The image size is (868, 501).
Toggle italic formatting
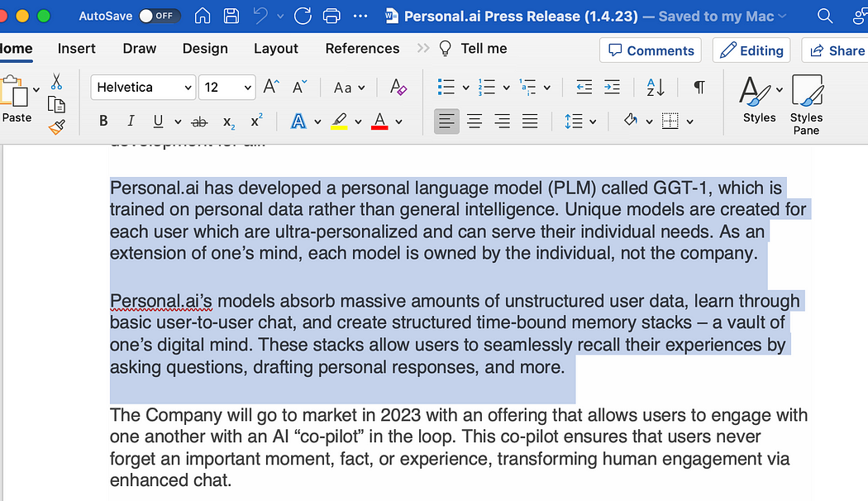point(130,121)
